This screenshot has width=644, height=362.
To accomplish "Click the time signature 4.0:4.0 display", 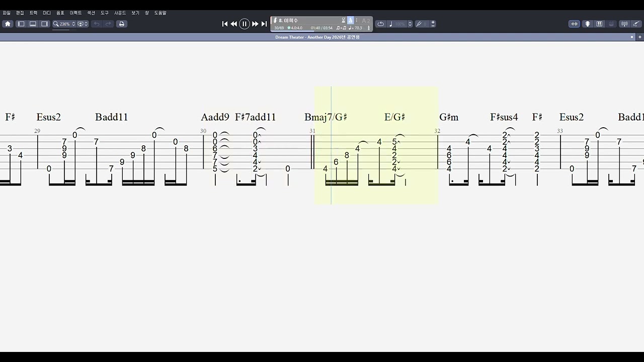I will point(295,28).
